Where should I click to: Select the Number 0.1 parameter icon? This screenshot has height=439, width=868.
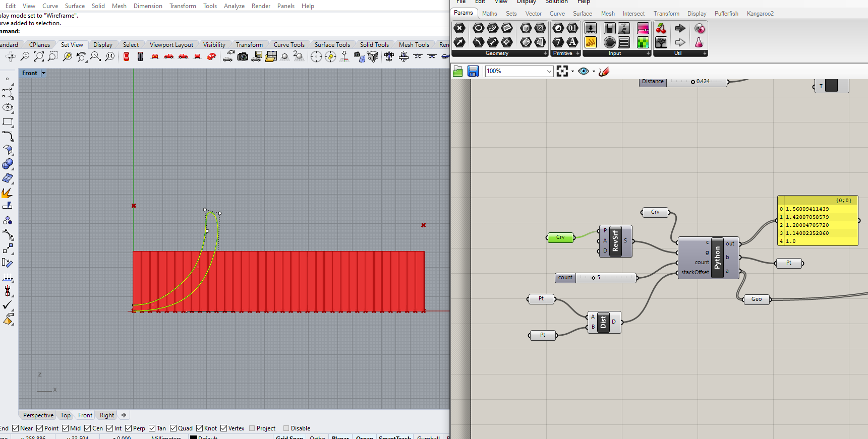coord(572,28)
